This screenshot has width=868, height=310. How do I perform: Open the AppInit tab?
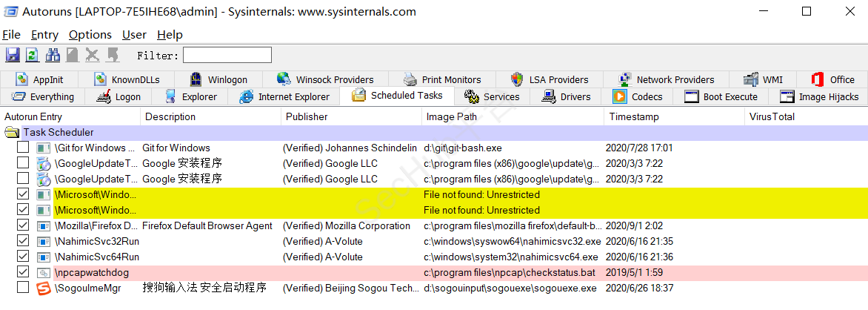(x=39, y=79)
